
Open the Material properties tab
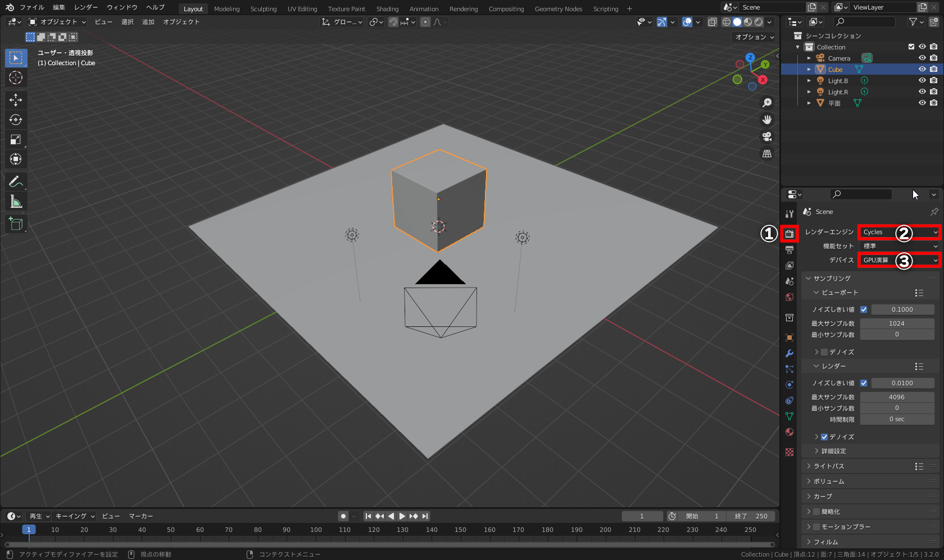point(789,431)
